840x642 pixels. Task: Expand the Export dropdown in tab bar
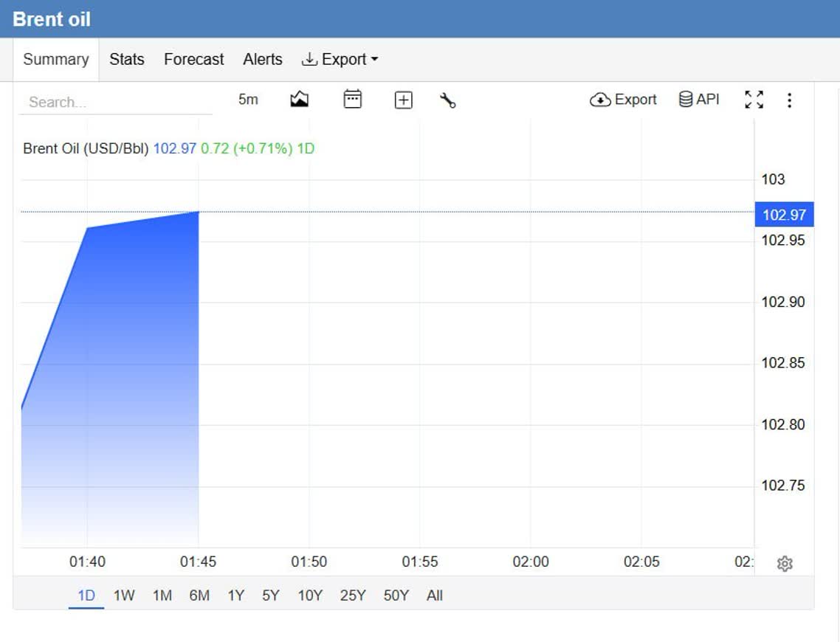coord(340,60)
